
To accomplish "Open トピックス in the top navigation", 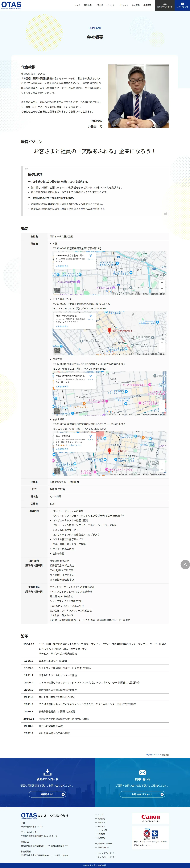I will (123, 5).
